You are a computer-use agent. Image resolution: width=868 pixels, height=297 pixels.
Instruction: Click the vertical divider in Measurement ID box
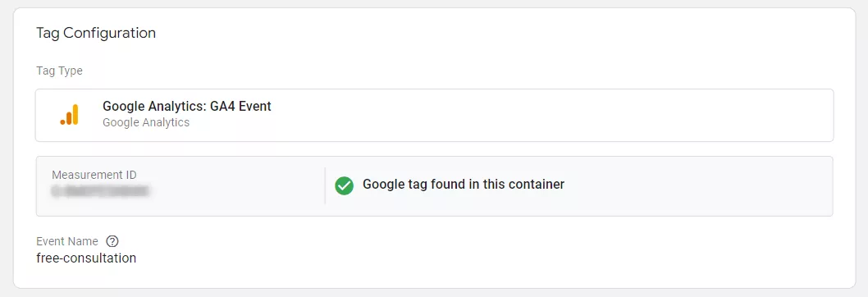[x=325, y=185]
